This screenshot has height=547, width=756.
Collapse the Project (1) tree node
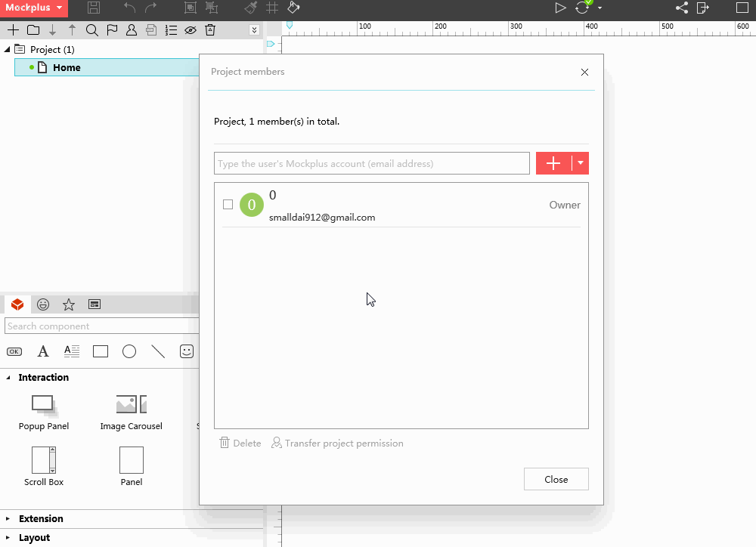click(8, 49)
